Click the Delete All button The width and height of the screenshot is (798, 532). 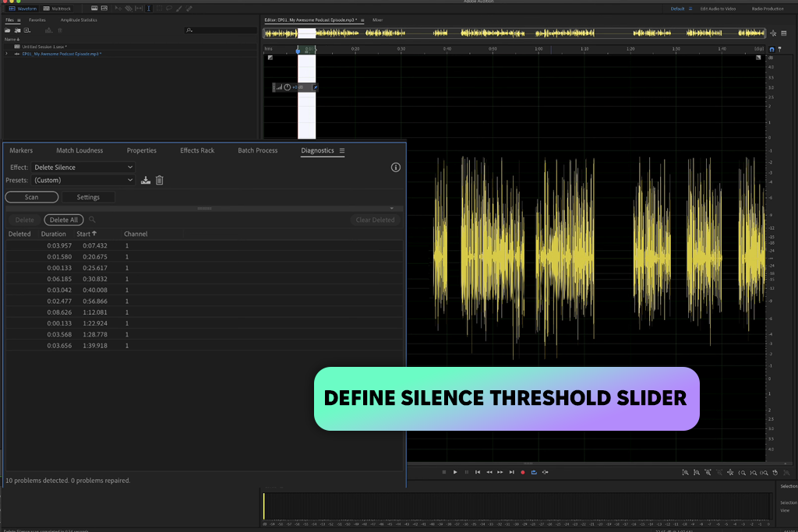tap(64, 220)
